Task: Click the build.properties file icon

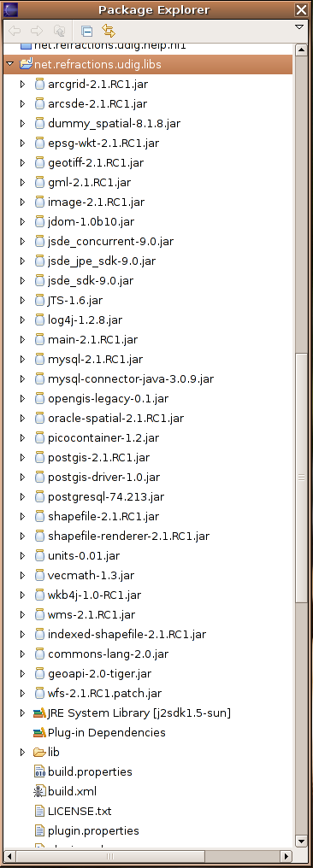Action: 39,771
